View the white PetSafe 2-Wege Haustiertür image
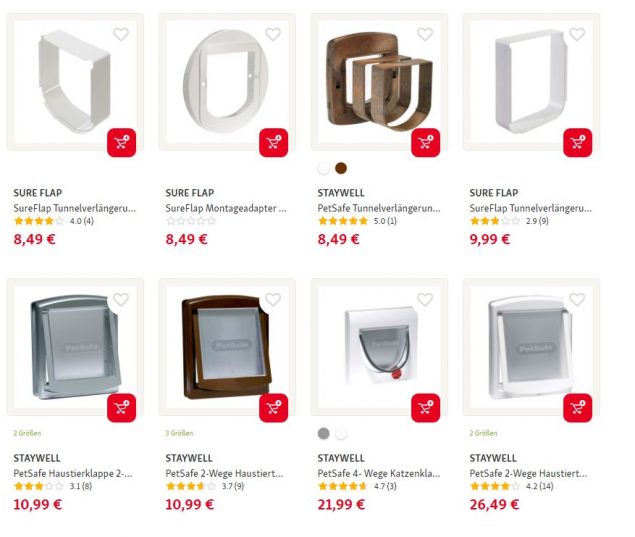 [531, 347]
